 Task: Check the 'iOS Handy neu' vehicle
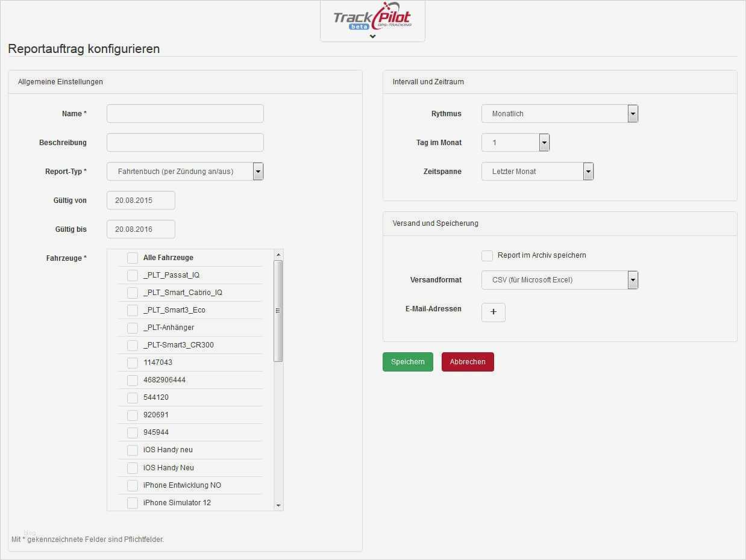(132, 450)
